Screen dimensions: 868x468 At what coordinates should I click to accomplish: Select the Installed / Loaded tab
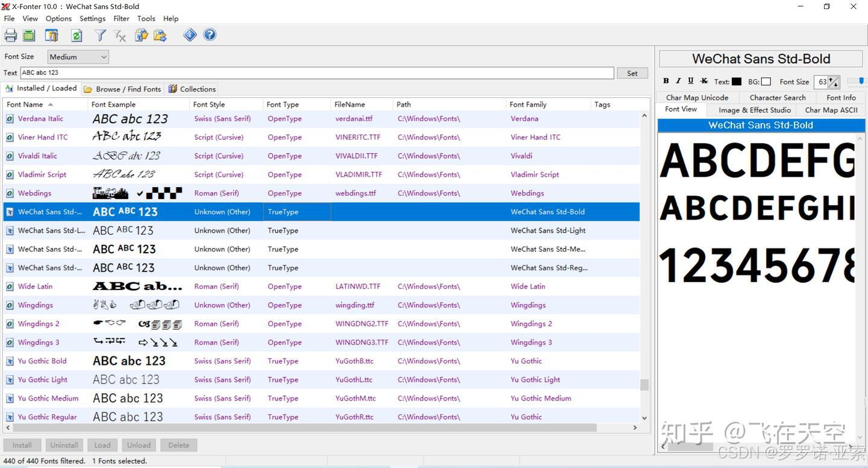(41, 88)
